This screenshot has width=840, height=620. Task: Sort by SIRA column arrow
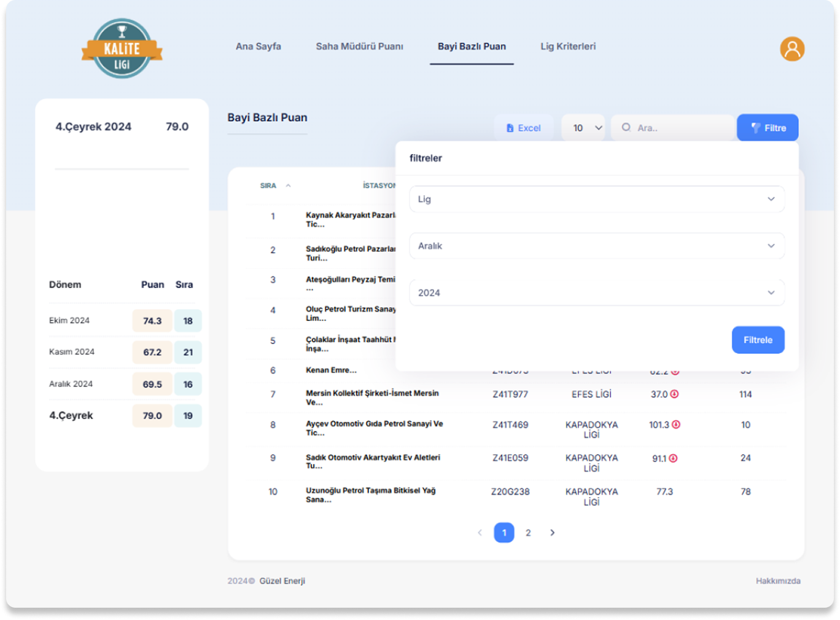288,186
